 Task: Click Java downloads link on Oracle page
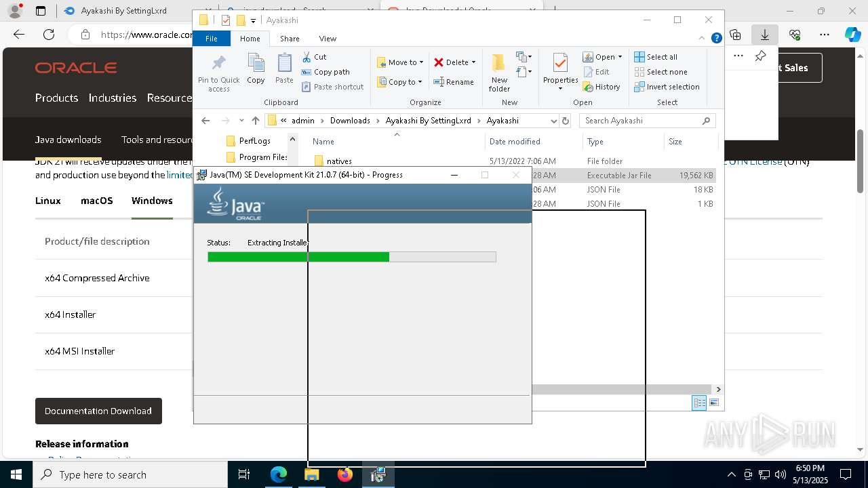pos(68,140)
